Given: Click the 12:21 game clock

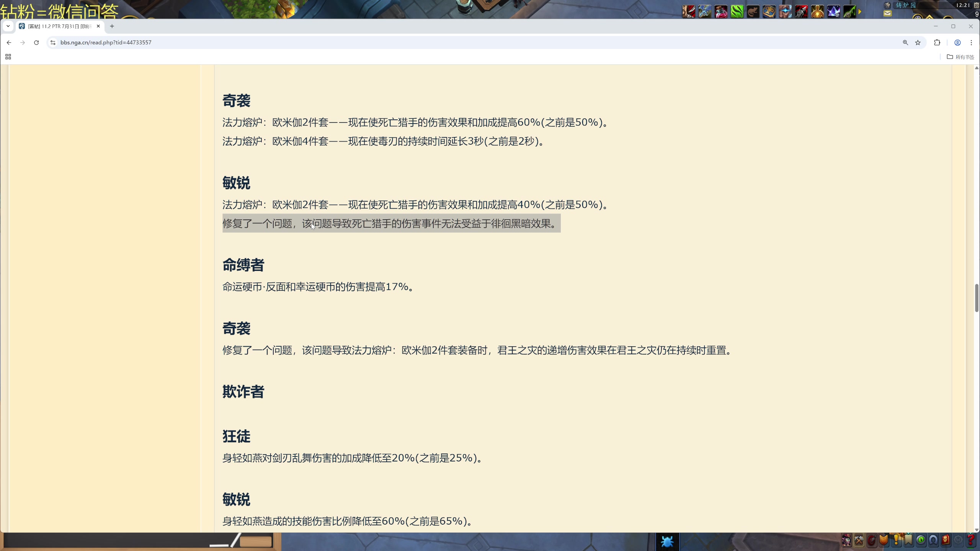Looking at the screenshot, I should [x=963, y=5].
